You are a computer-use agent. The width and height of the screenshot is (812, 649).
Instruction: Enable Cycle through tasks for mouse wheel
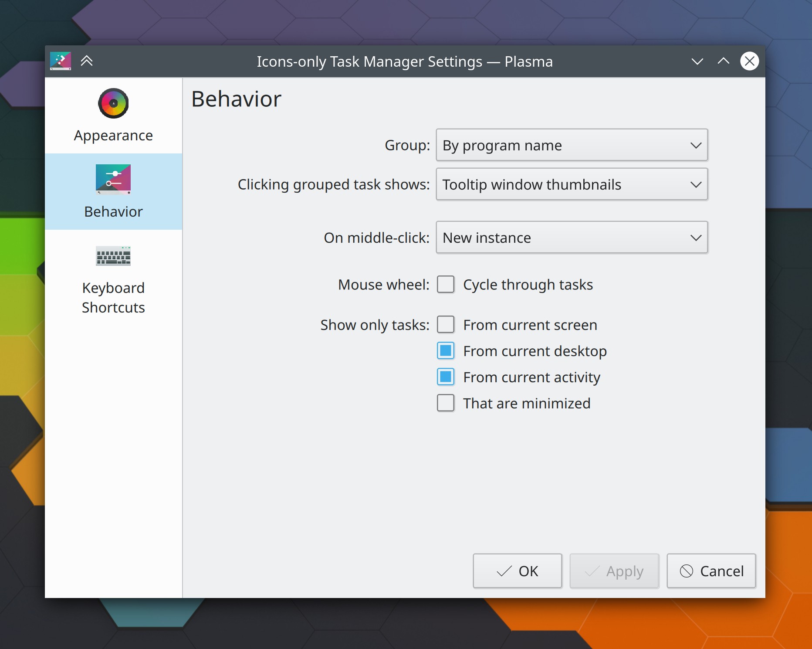(445, 284)
